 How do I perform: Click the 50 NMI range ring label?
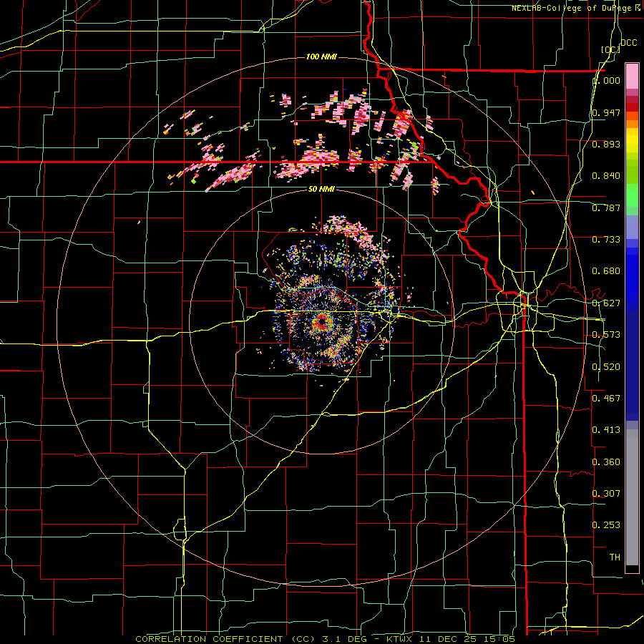pyautogui.click(x=321, y=189)
